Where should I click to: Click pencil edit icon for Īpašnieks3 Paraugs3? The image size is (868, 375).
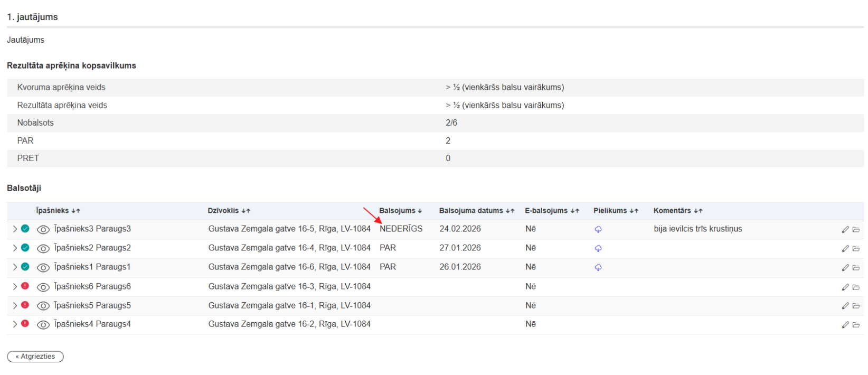coord(845,229)
